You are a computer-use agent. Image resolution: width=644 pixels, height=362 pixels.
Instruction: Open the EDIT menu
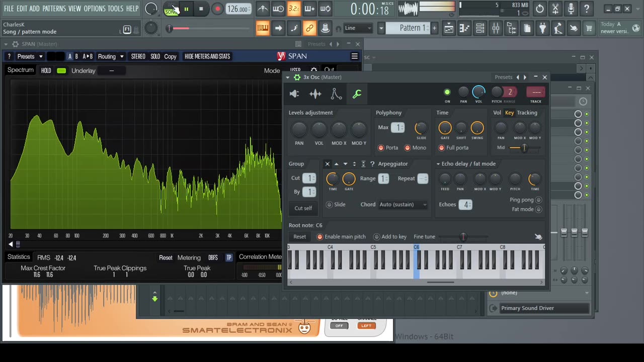point(22,9)
